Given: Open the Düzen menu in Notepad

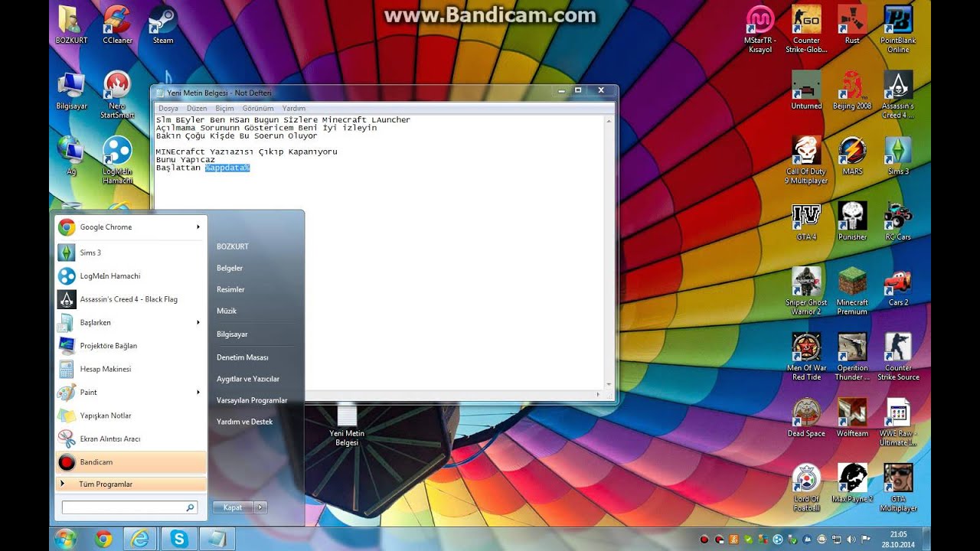Looking at the screenshot, I should 197,109.
